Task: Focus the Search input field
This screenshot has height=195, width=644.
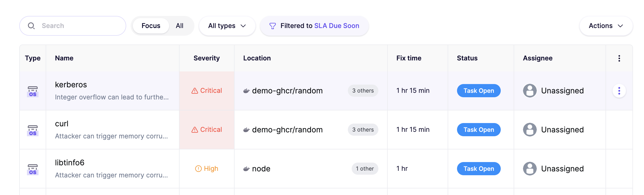Action: (73, 26)
